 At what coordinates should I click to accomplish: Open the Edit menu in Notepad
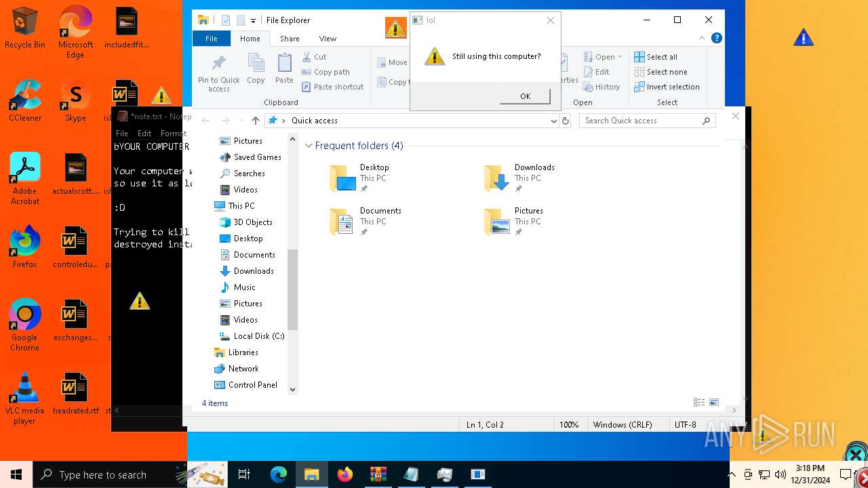144,134
